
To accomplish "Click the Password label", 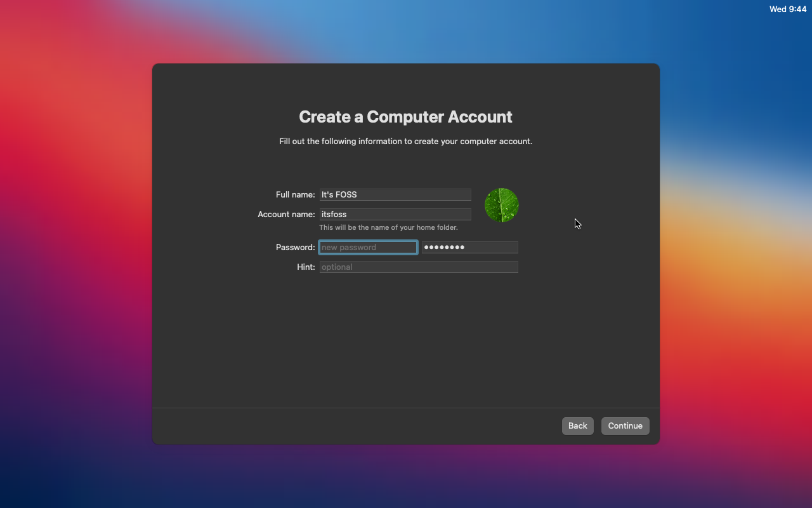I will click(x=294, y=247).
